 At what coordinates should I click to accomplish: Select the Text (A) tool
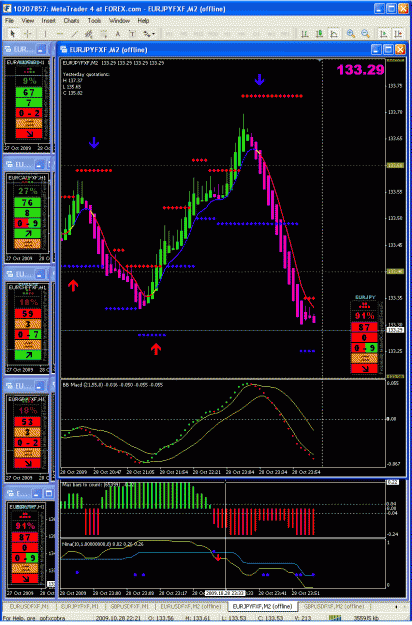click(118, 34)
